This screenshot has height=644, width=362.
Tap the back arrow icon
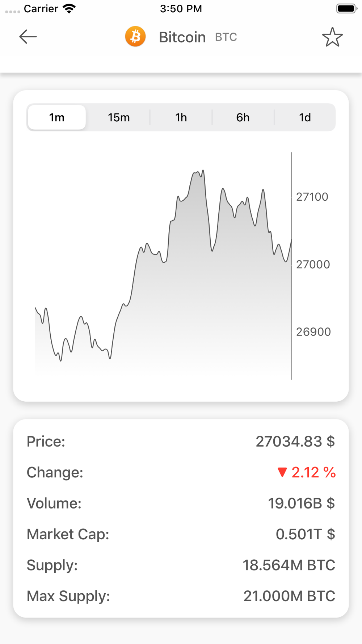click(28, 37)
